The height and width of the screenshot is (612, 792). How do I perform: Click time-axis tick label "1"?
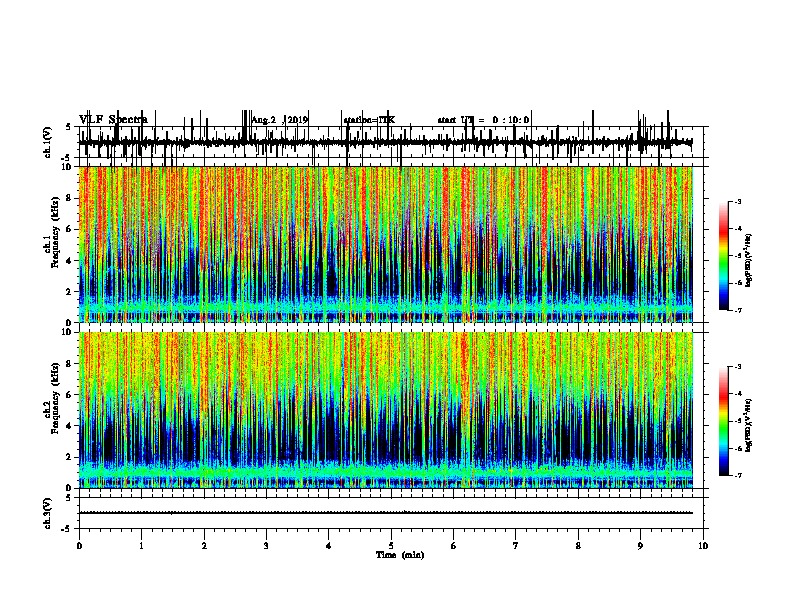pos(141,546)
